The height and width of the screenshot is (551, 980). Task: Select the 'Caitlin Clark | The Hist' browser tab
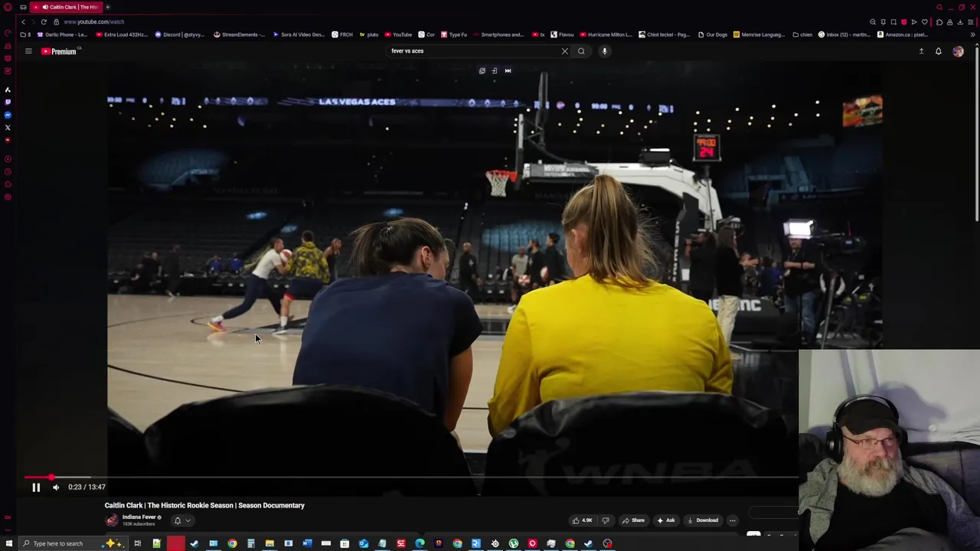coord(67,7)
